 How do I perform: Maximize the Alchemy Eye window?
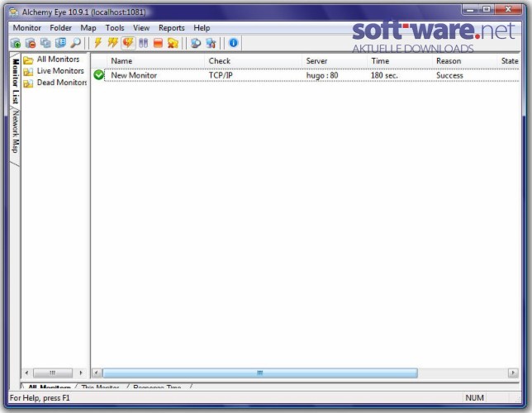click(487, 10)
